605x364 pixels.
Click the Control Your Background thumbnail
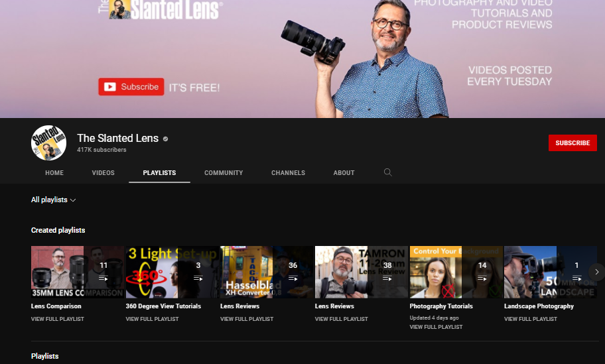(x=456, y=272)
